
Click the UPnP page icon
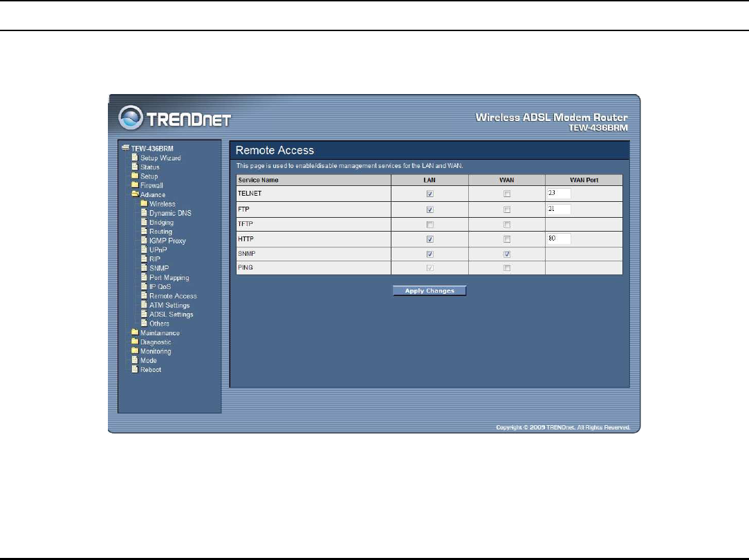tap(145, 249)
